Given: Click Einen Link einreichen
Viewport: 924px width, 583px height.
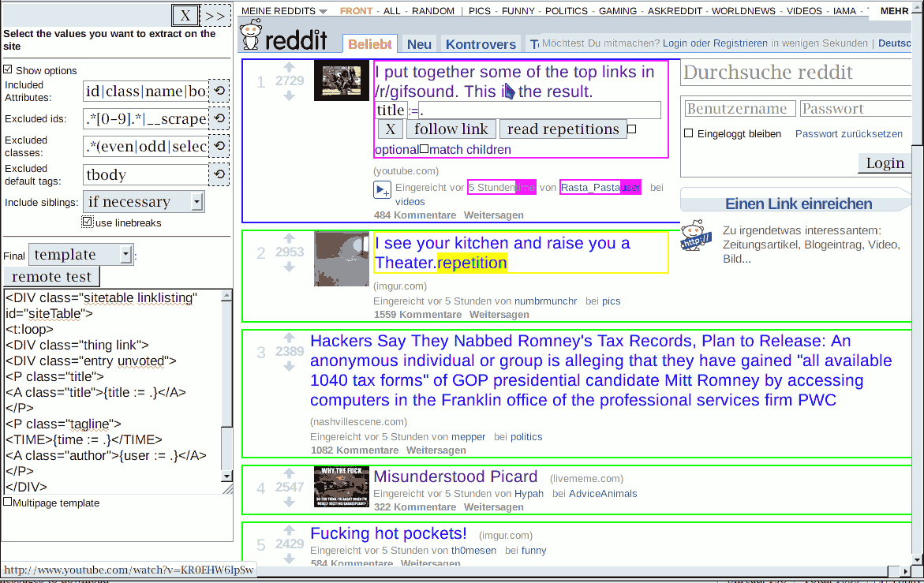Looking at the screenshot, I should click(x=799, y=204).
